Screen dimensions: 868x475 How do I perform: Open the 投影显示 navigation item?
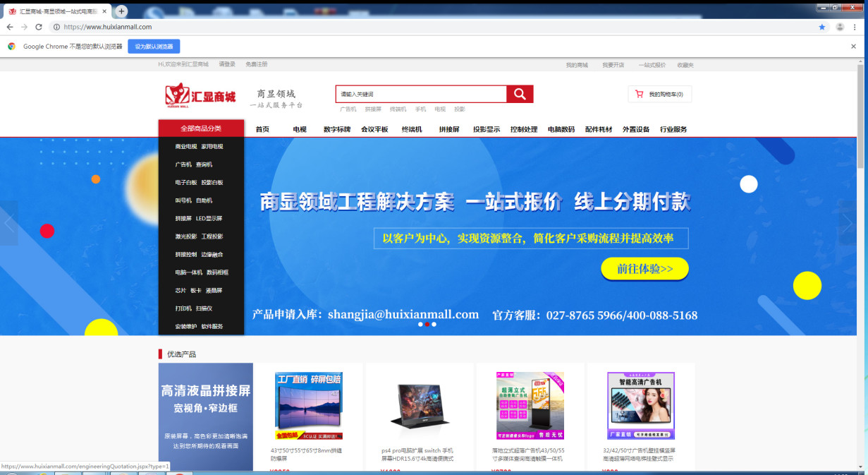click(x=487, y=129)
